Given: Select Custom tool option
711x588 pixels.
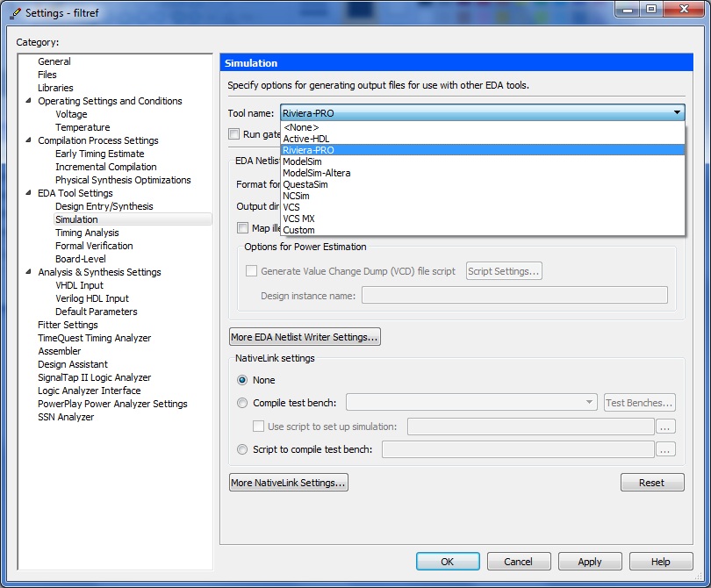Looking at the screenshot, I should pos(483,230).
